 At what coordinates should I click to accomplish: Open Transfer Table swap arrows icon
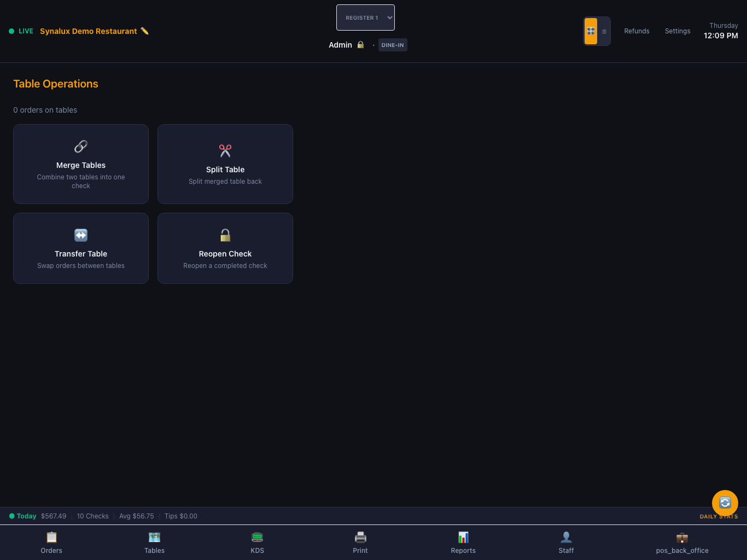(x=81, y=235)
